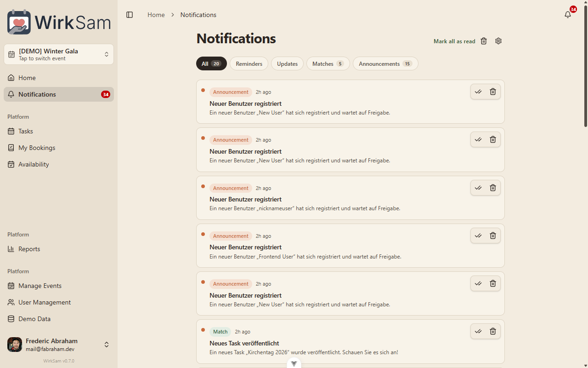
Task: Open Manage Events
Action: click(59, 286)
